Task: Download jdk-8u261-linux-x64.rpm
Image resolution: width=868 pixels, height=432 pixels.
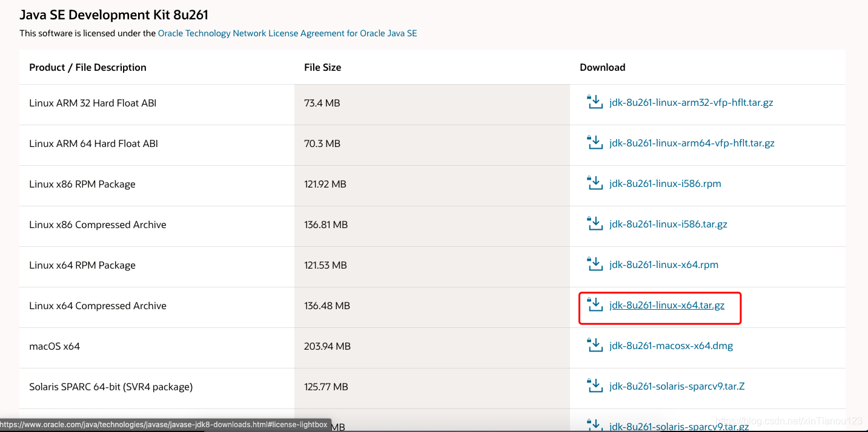Action: tap(664, 265)
